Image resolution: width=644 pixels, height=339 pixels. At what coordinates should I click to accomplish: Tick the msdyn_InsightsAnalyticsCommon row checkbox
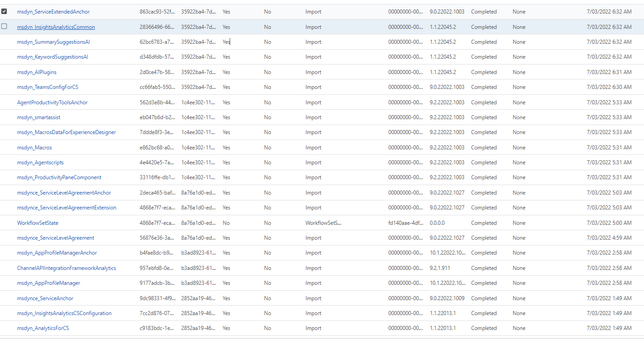point(4,27)
